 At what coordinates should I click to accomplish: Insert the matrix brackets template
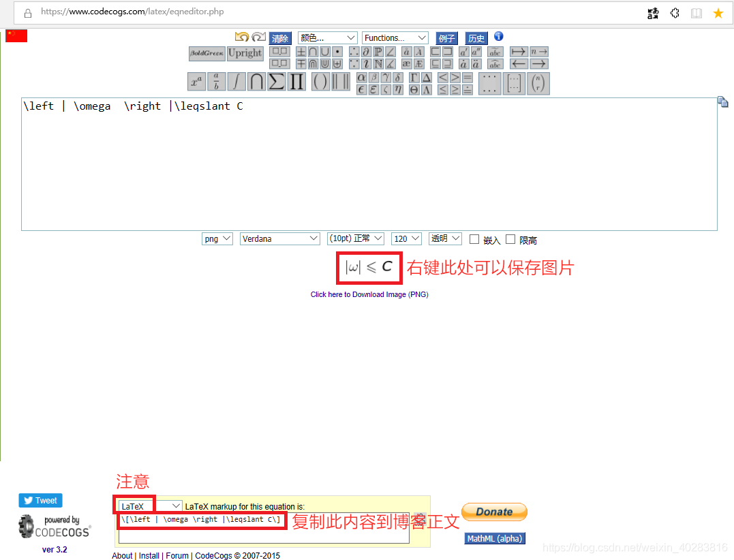tap(513, 83)
